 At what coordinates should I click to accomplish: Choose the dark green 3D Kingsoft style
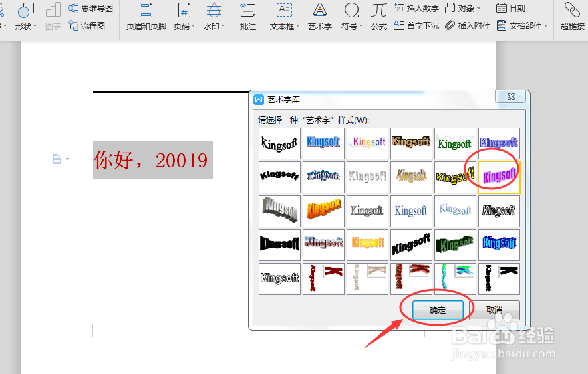[455, 245]
